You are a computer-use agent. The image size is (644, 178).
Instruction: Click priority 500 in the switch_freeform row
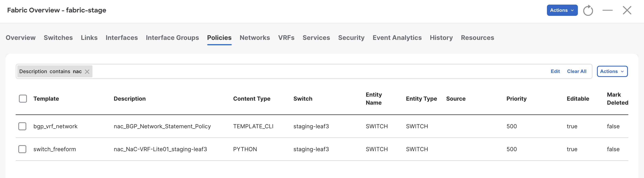512,149
